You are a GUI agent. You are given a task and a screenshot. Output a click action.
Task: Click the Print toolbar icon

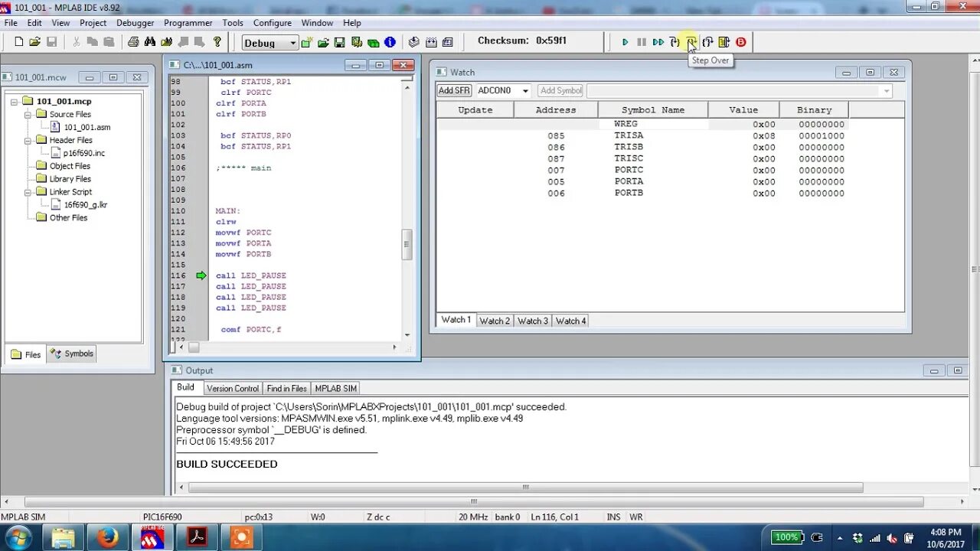(133, 42)
